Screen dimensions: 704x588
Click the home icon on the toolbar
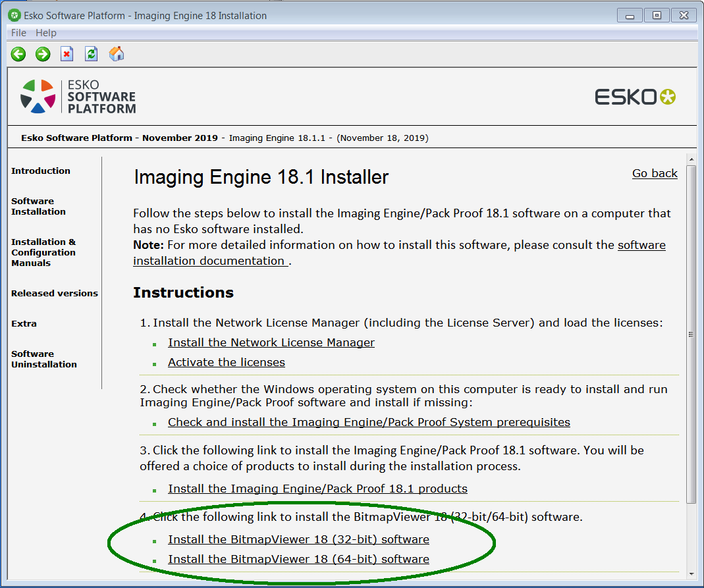pyautogui.click(x=116, y=54)
